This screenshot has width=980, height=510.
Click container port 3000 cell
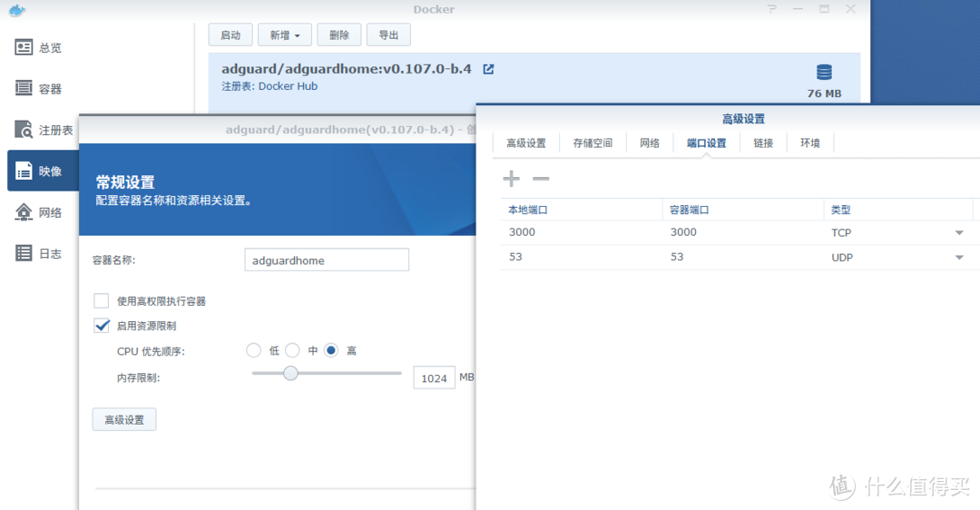pos(743,232)
